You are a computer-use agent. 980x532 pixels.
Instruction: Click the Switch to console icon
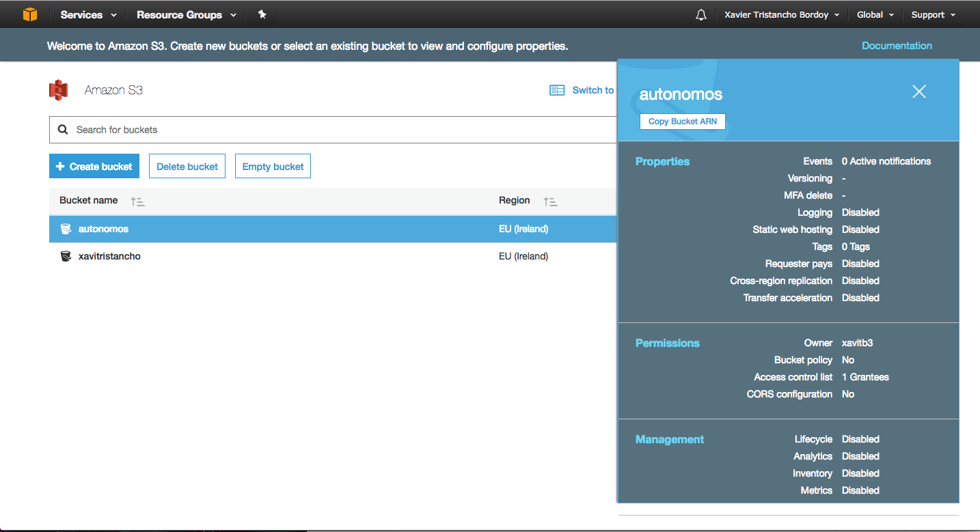557,90
